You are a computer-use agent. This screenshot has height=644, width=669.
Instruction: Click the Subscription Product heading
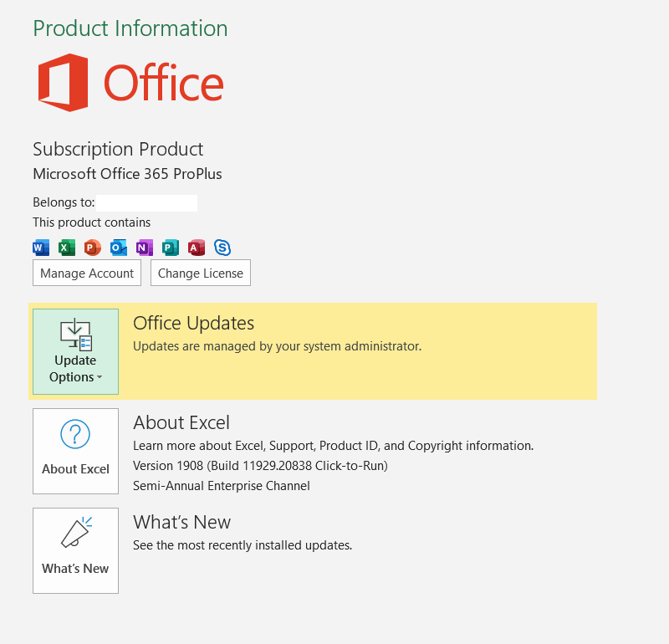click(x=118, y=150)
